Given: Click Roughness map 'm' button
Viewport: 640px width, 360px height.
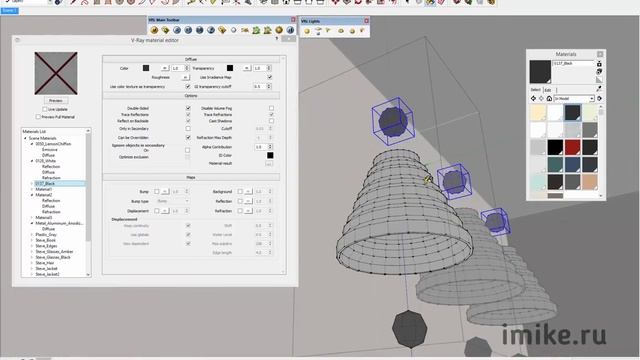Looking at the screenshot, I should pyautogui.click(x=185, y=77).
